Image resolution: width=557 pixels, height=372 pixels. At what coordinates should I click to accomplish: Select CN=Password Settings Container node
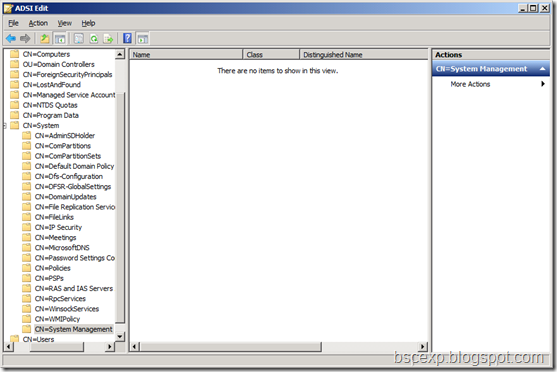(x=75, y=258)
